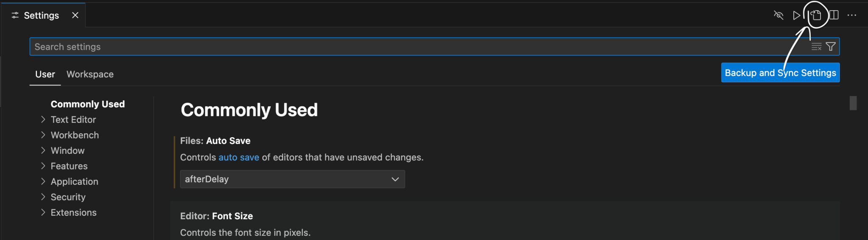Viewport: 868px width, 240px height.
Task: Click the crossed-out eye icon
Action: click(x=778, y=15)
